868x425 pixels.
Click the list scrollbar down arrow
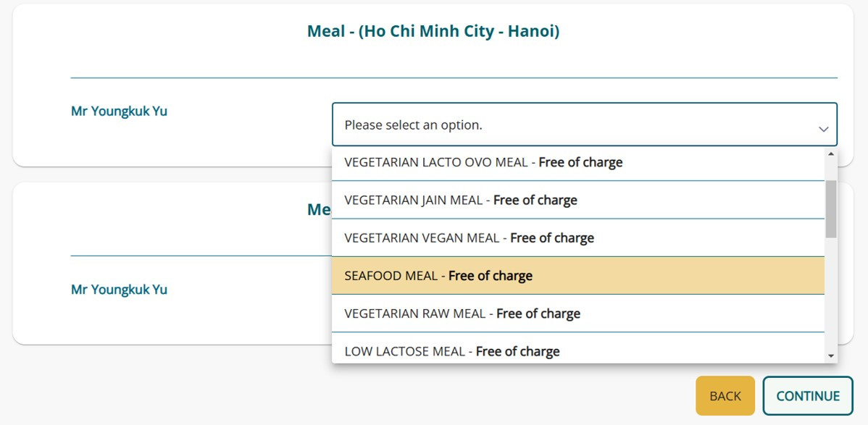coord(830,356)
